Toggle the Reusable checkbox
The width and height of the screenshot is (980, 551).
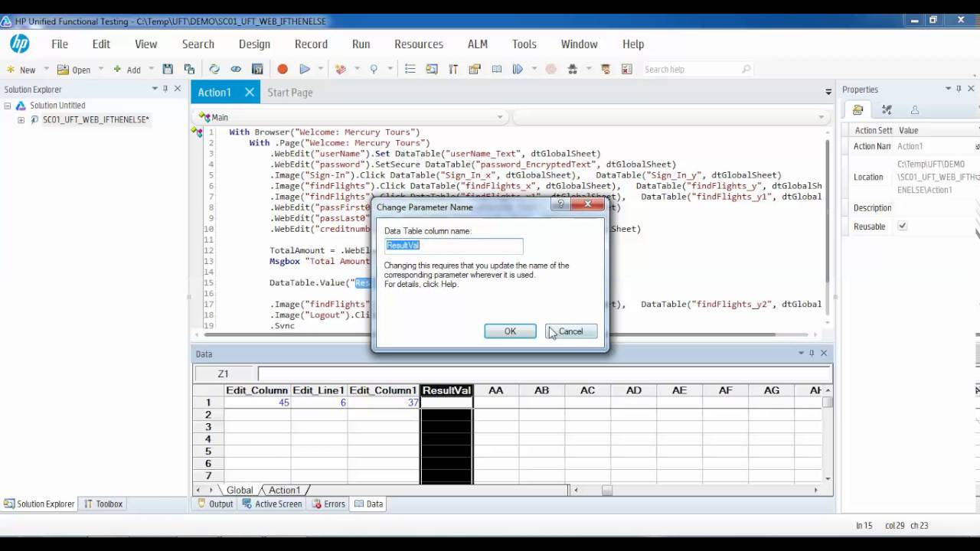pyautogui.click(x=902, y=227)
